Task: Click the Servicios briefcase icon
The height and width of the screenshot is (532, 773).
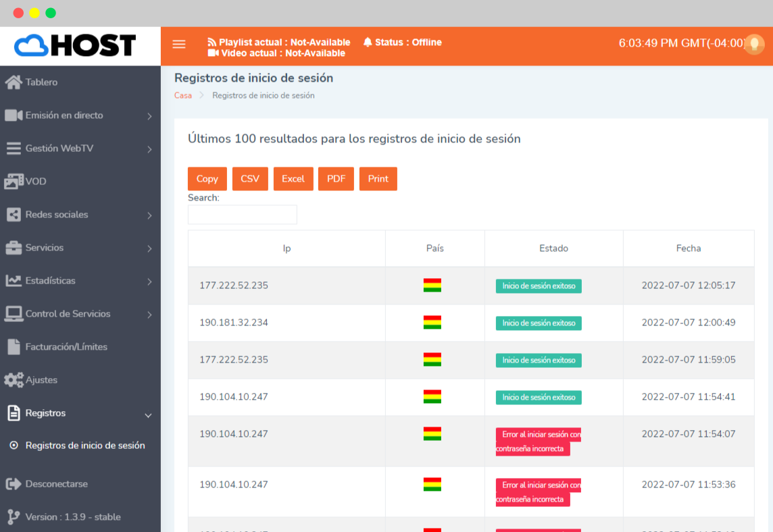Action: coord(14,247)
